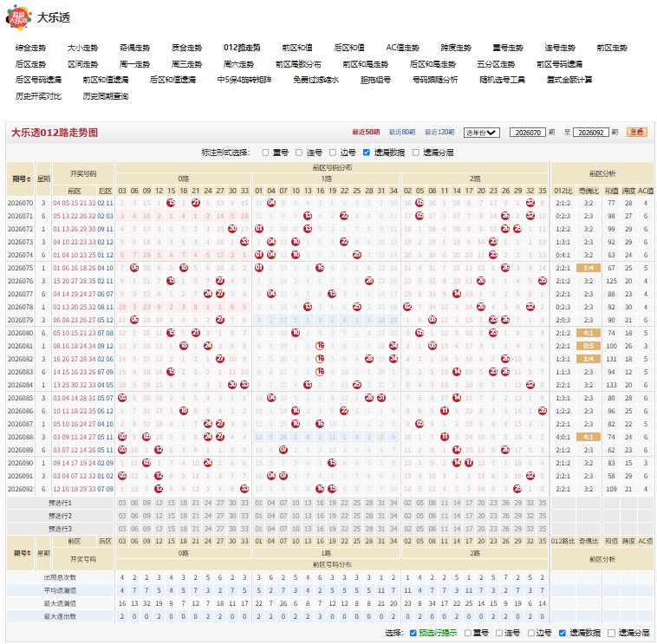Click 最大连出数 statistics row label
The image size is (657, 644).
point(60,616)
